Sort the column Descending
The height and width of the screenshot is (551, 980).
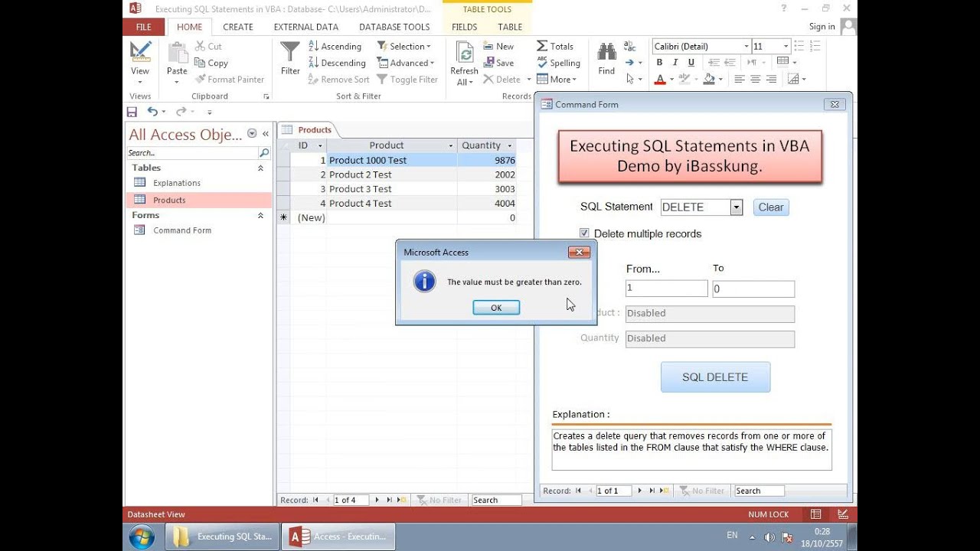point(337,63)
